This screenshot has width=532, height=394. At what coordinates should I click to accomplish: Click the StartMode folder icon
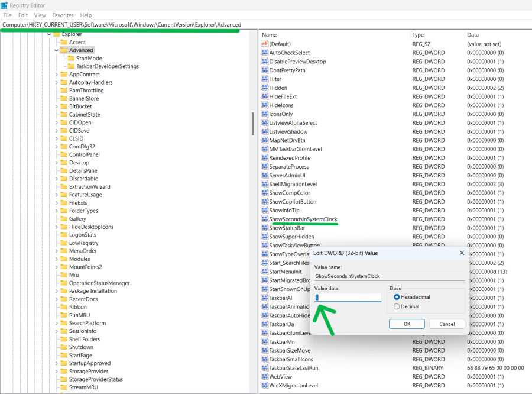click(x=71, y=58)
